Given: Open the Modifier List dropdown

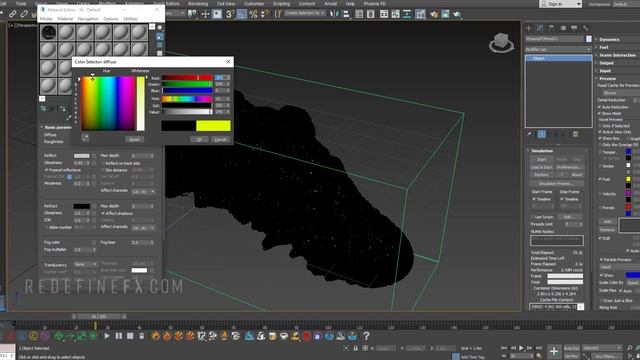Looking at the screenshot, I should (x=558, y=49).
